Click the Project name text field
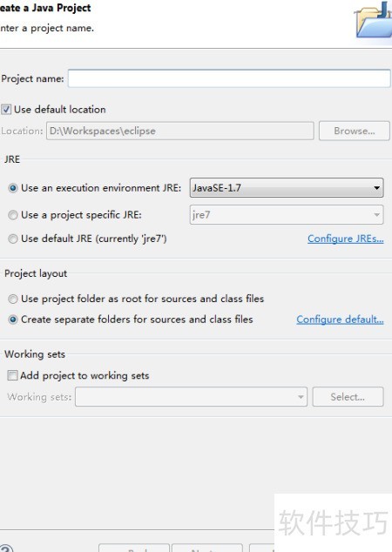Image resolution: width=392 pixels, height=552 pixels. point(229,78)
